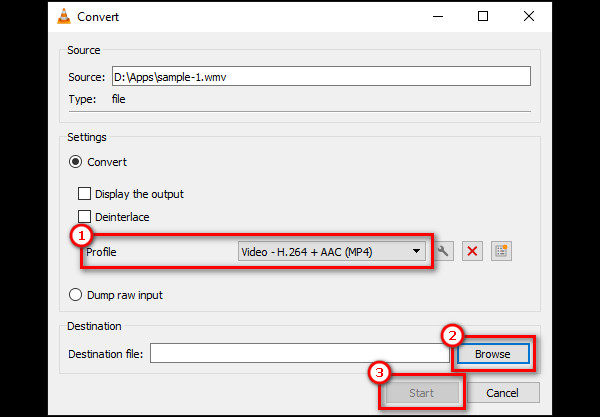Choose the Dump raw input option
600x417 pixels.
[74, 295]
